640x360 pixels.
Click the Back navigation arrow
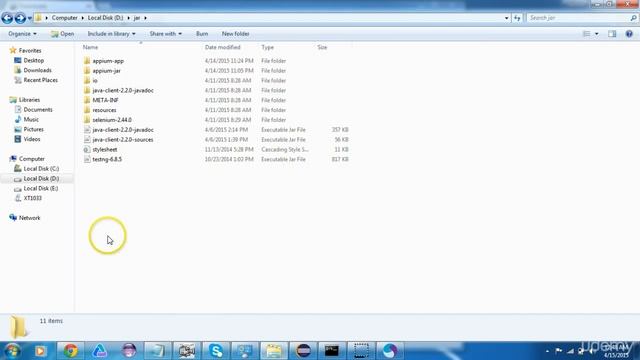(7, 18)
